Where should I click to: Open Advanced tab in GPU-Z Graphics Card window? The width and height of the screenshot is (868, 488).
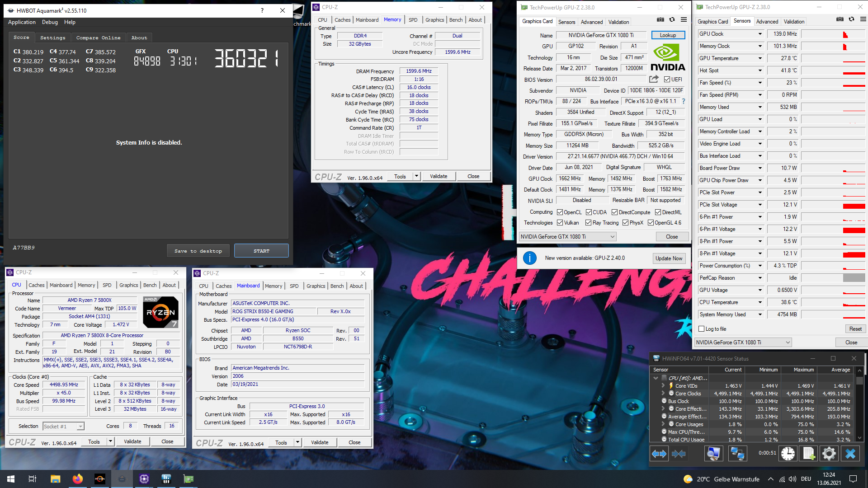pos(592,22)
